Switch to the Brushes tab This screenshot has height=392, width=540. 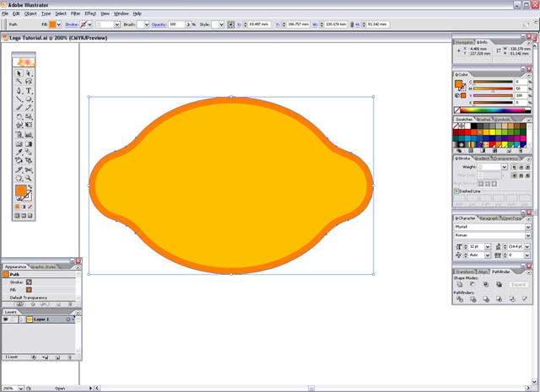click(x=483, y=120)
